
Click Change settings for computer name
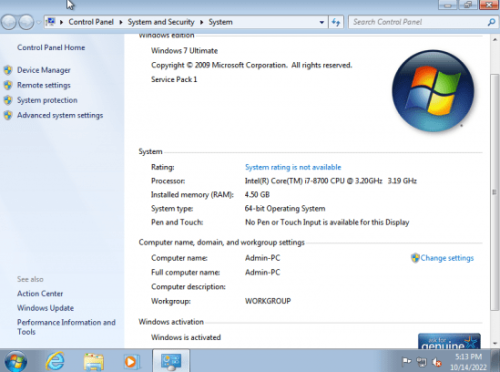447,258
